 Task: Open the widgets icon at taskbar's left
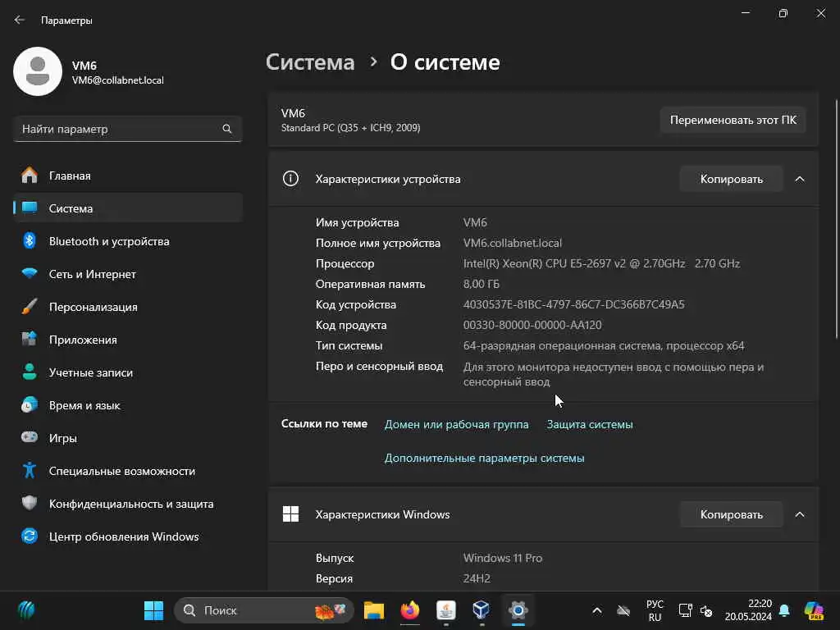pos(26,610)
